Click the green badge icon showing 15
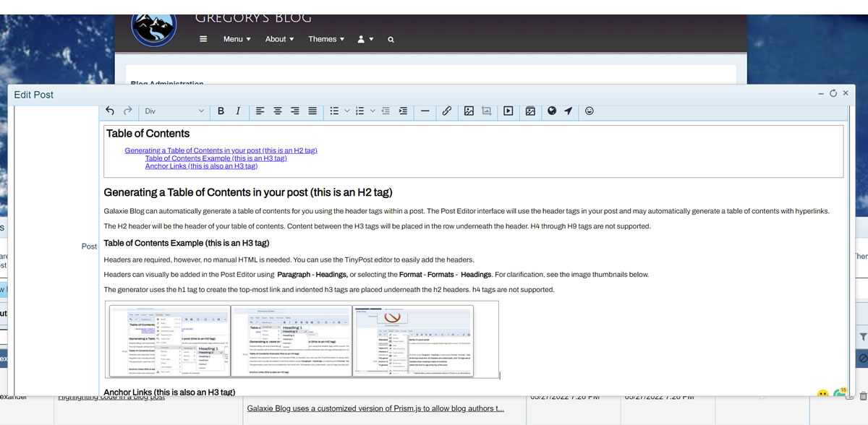The height and width of the screenshot is (425, 868). tap(840, 392)
